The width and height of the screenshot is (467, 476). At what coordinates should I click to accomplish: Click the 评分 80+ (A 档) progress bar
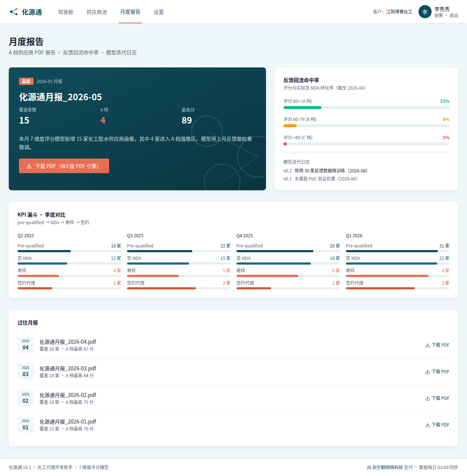[x=366, y=108]
